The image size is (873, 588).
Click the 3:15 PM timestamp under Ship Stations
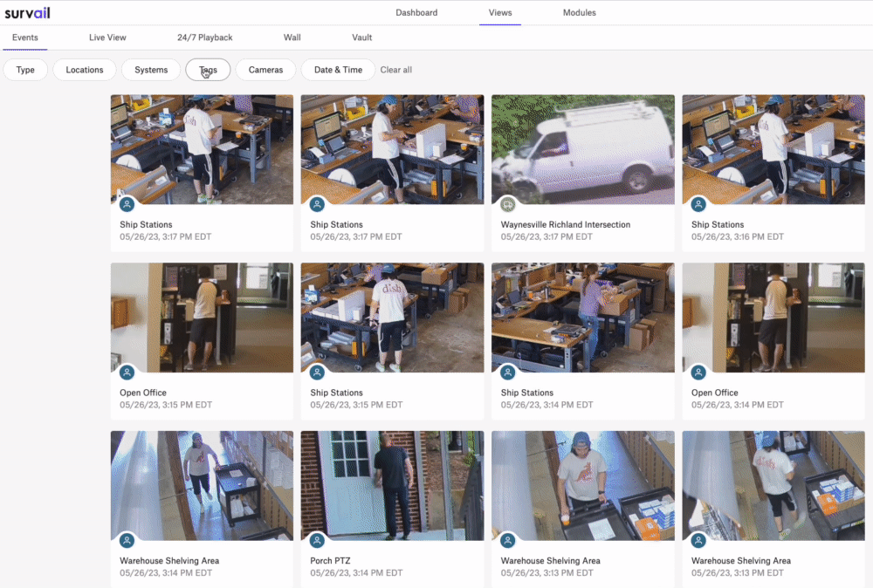[356, 405]
